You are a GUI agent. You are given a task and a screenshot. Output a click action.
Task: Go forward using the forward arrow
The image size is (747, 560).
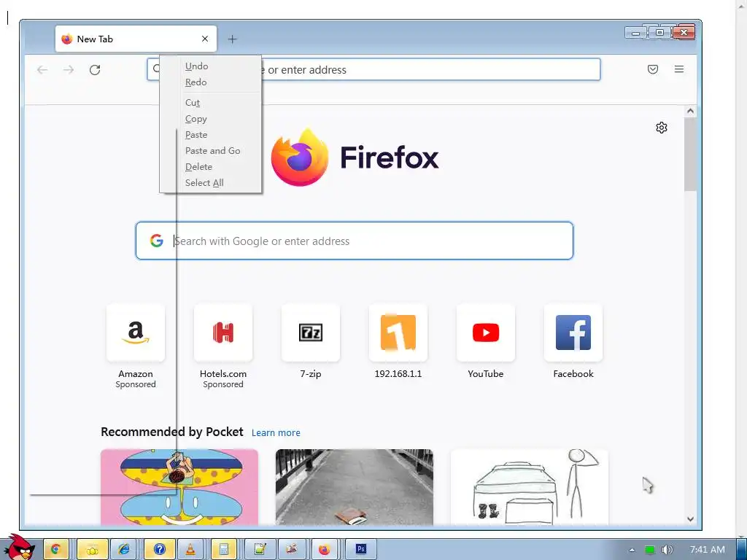(x=69, y=70)
